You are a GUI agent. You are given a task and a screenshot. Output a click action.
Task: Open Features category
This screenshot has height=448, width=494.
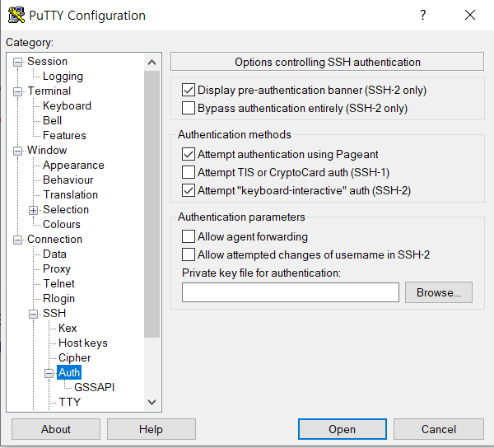64,136
